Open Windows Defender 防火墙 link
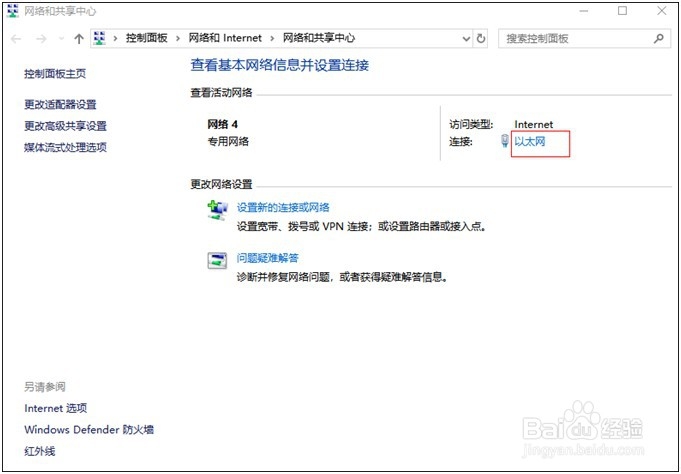 89,430
